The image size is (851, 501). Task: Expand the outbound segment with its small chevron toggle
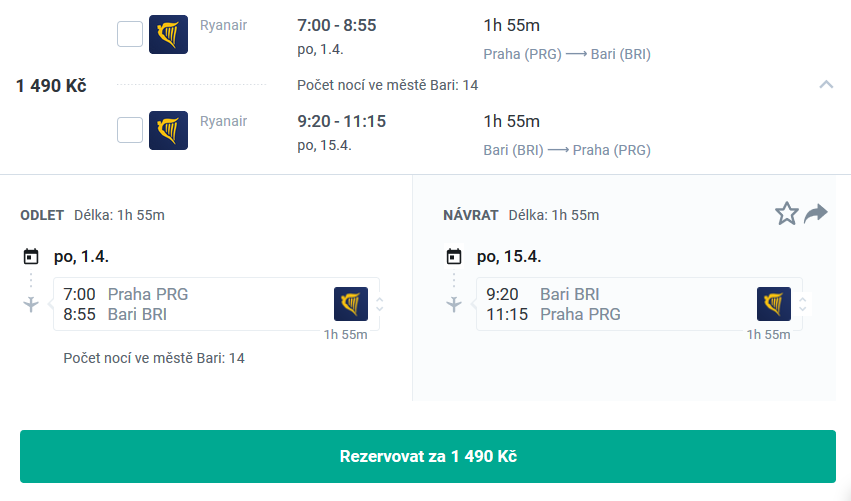click(380, 304)
